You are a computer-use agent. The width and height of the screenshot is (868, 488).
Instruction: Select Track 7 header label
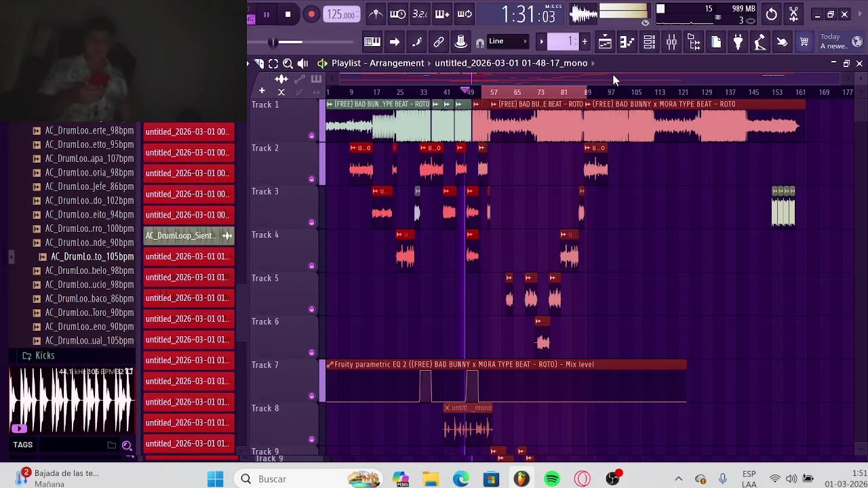tap(265, 365)
